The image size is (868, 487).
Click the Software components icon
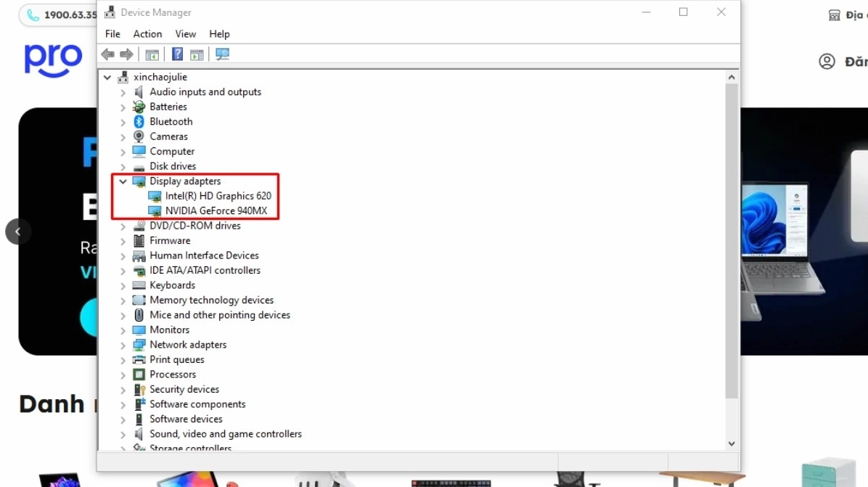click(x=139, y=404)
